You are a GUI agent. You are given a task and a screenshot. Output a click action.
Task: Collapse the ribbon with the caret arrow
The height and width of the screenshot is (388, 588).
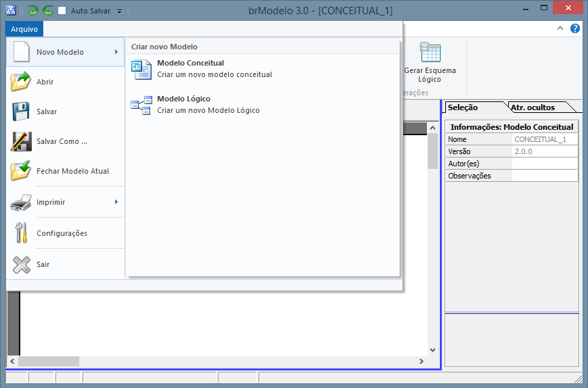[560, 28]
